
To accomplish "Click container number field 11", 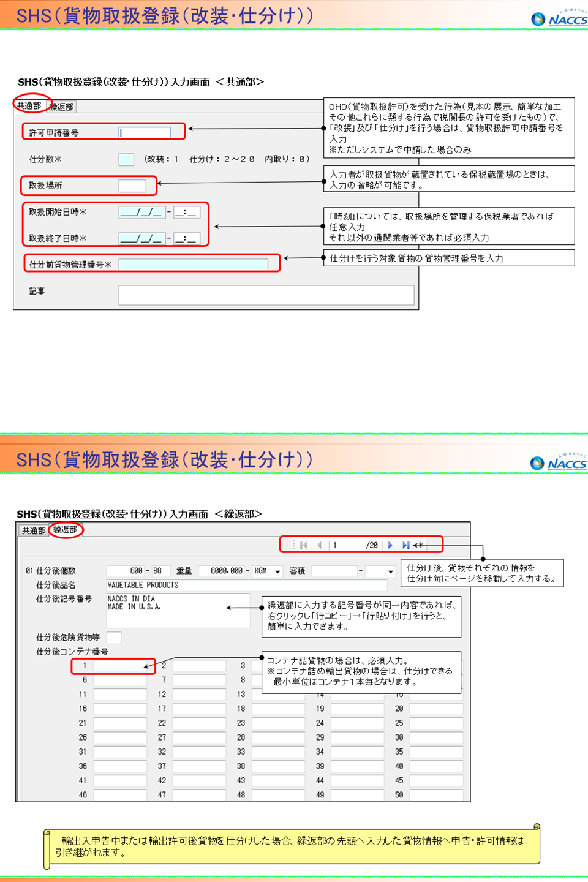I will click(x=120, y=695).
